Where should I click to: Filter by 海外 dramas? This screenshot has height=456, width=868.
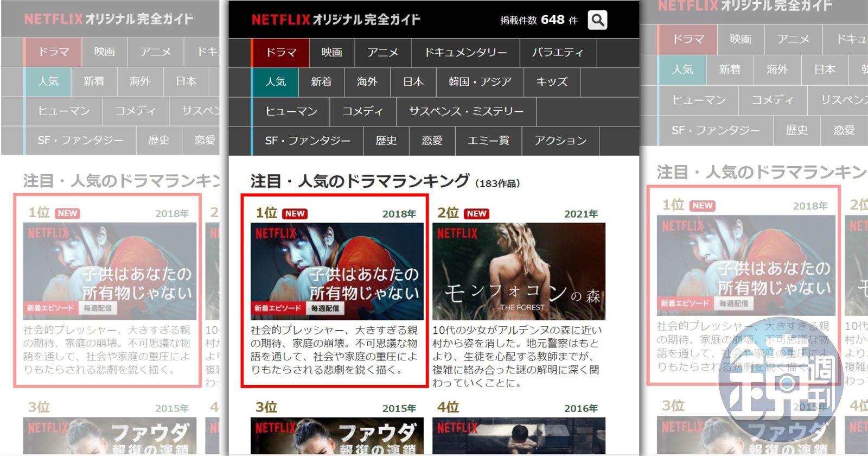click(367, 82)
